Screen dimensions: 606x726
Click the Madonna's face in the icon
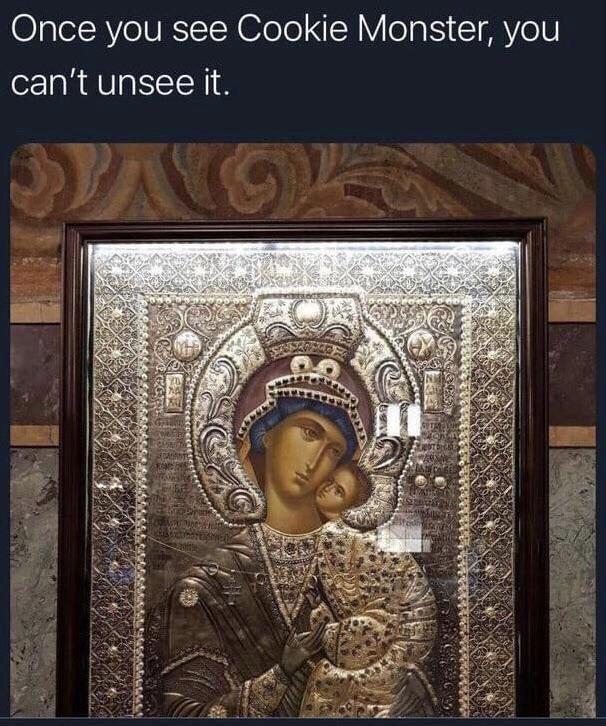tap(301, 456)
